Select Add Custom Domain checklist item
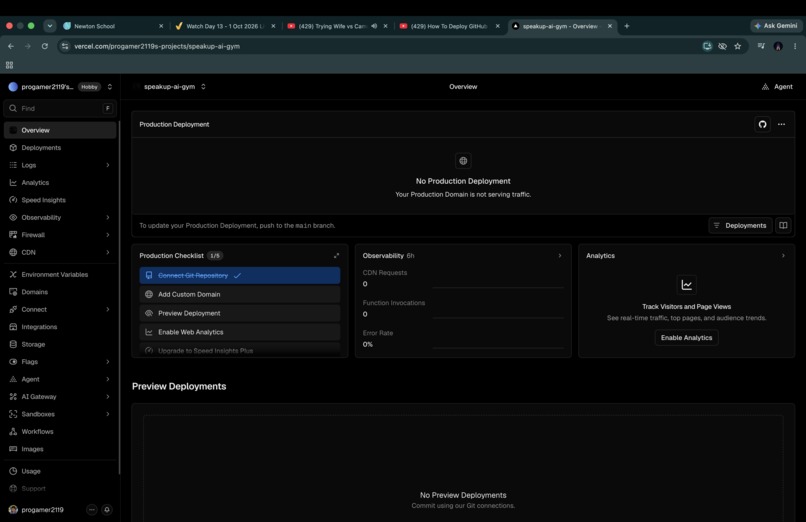The height and width of the screenshot is (522, 806). click(240, 294)
